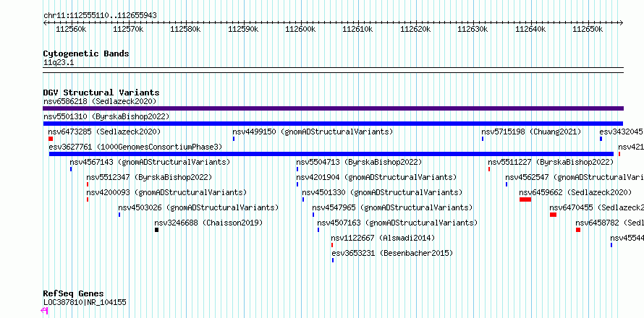Click the long blue nsv5501310 variant bar
The image size is (644, 318).
pyautogui.click(x=333, y=124)
